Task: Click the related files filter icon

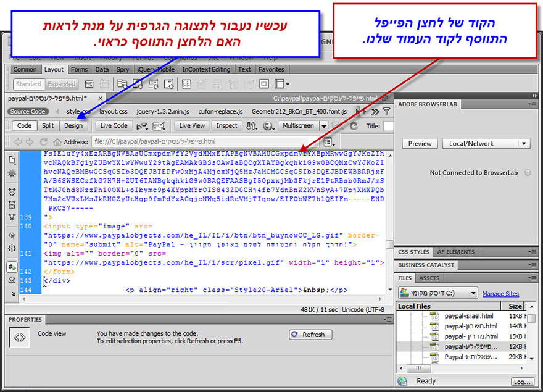Action: (386, 112)
